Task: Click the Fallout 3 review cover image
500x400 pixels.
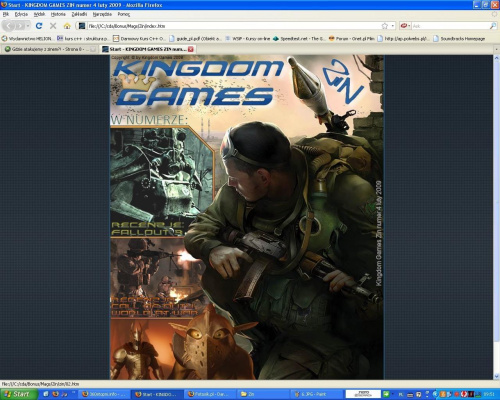Action: (x=162, y=182)
